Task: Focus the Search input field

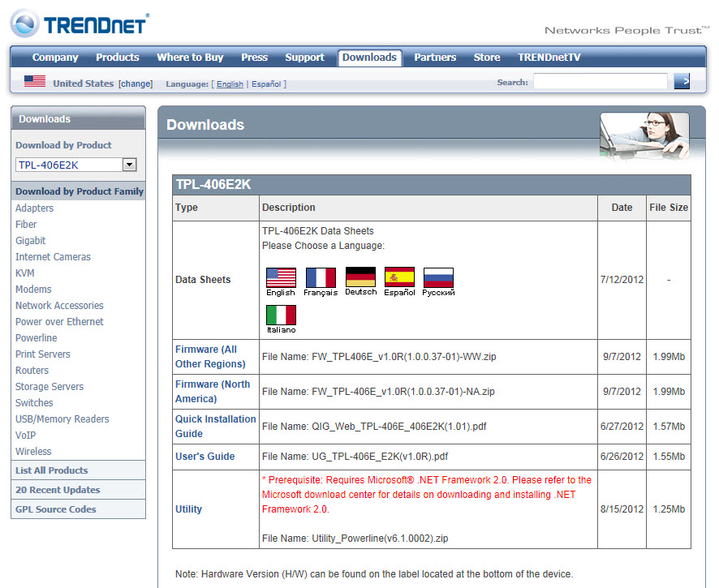Action: coord(601,81)
